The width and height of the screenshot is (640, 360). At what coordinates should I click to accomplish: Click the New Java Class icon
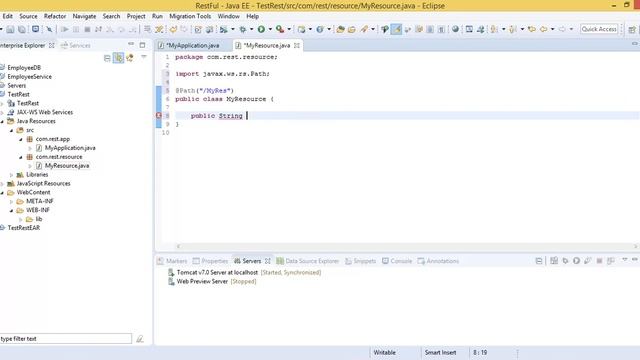tap(320, 29)
